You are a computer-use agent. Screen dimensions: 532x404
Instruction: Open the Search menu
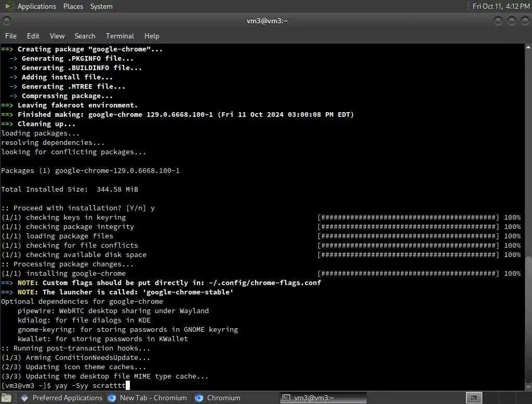[85, 36]
